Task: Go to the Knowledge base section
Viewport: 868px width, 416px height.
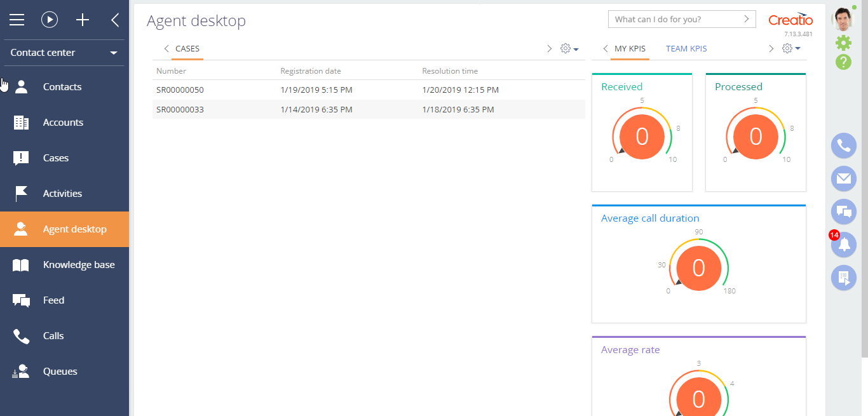Action: [x=78, y=264]
